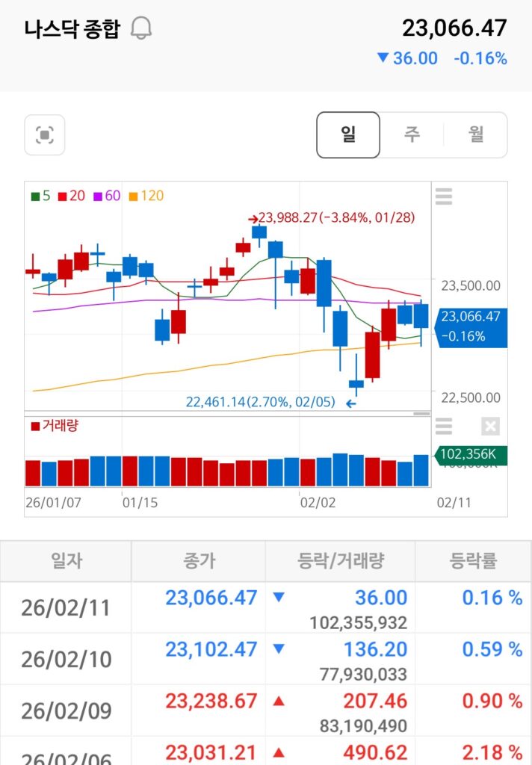Click the 거래량 volume legend label

[x=55, y=426]
